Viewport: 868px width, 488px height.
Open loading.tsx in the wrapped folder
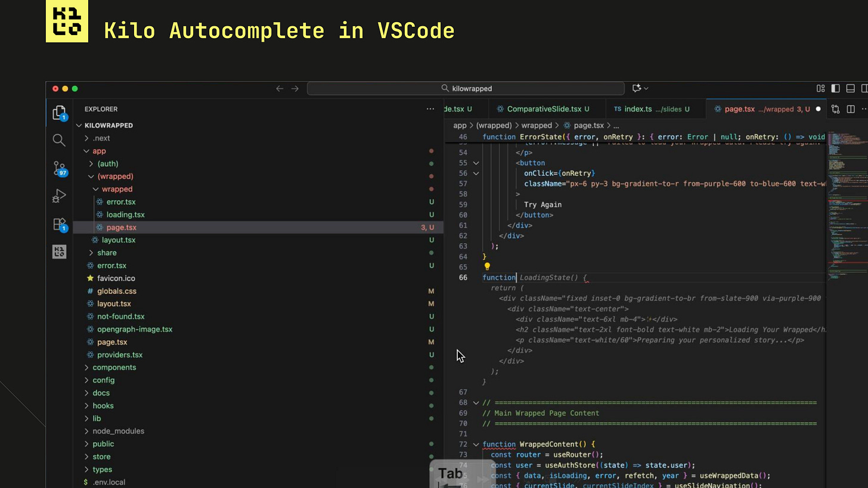pos(125,215)
